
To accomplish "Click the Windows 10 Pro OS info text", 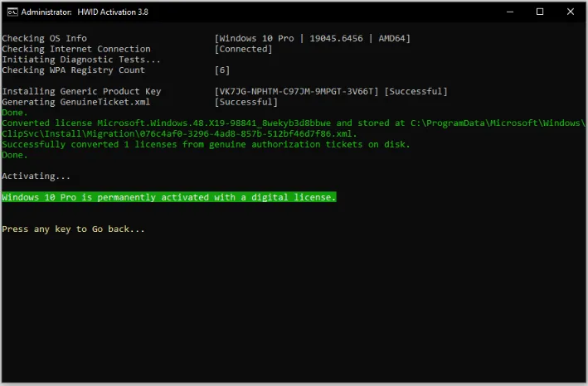I will (313, 38).
